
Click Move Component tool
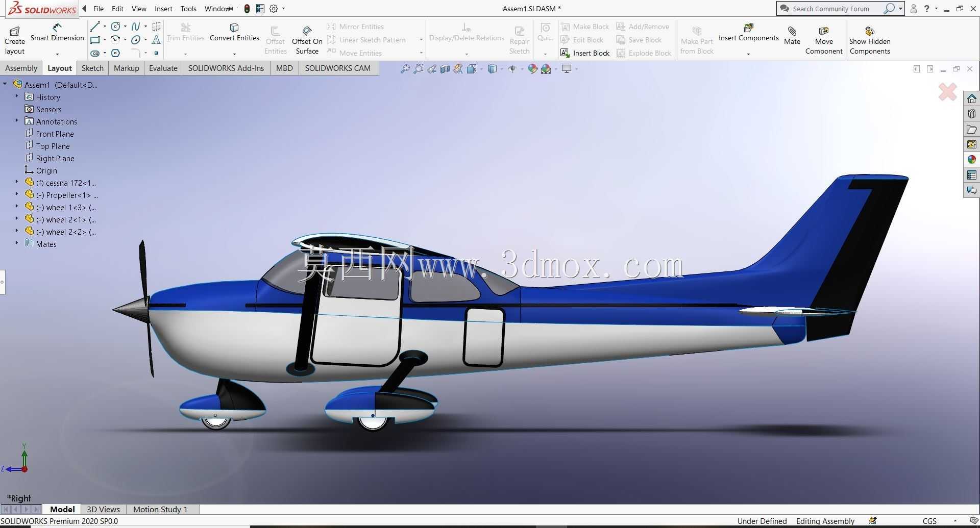point(824,40)
